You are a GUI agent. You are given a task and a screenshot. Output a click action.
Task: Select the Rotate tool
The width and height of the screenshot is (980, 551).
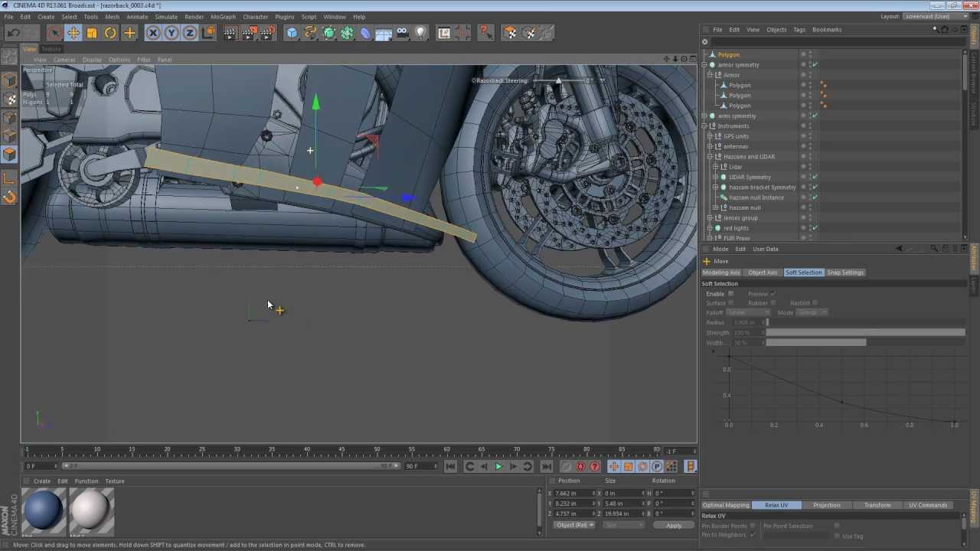click(110, 33)
